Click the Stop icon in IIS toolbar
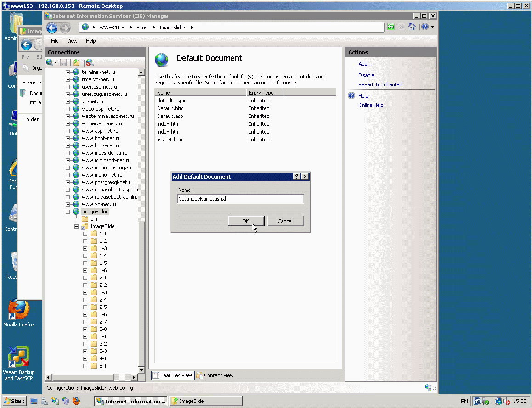The height and width of the screenshot is (408, 532). [x=402, y=27]
